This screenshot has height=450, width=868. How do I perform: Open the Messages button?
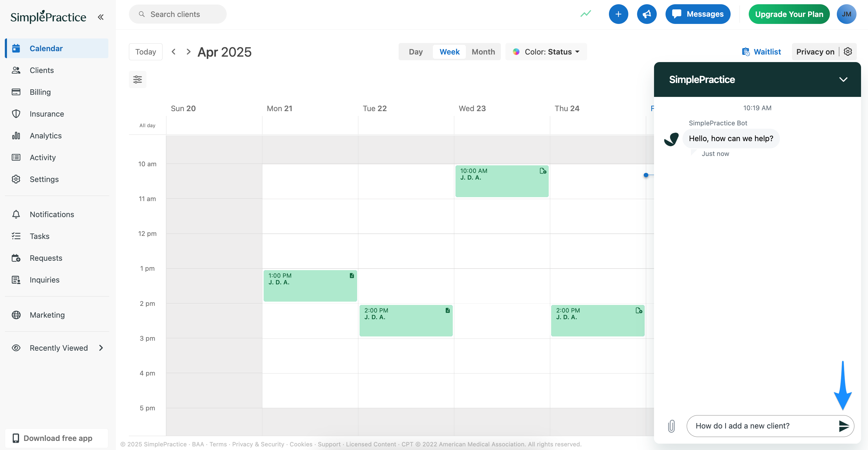point(698,14)
